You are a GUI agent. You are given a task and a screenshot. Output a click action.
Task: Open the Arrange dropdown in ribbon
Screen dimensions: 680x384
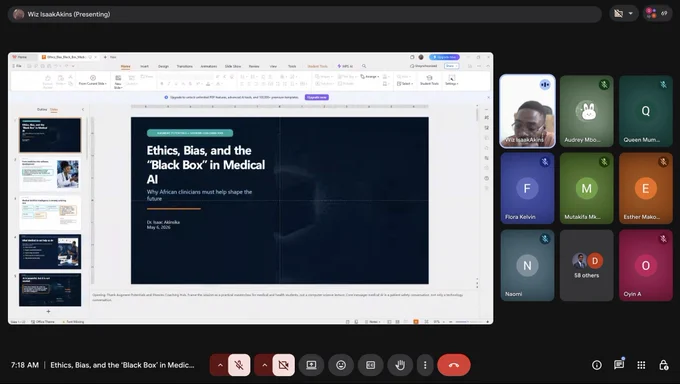click(370, 76)
